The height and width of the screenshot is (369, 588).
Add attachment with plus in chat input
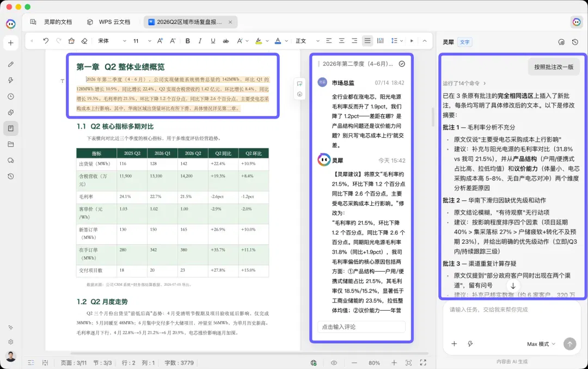pyautogui.click(x=454, y=343)
